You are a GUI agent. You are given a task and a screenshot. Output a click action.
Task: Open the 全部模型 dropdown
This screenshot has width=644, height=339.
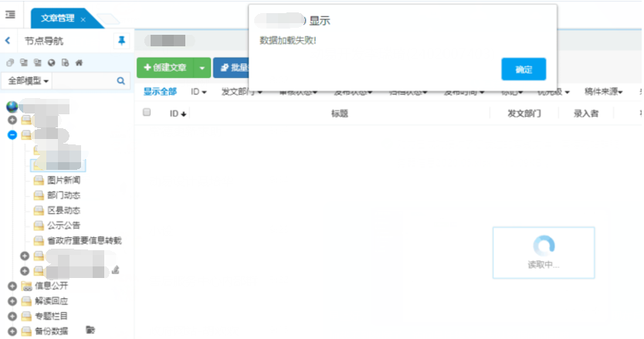[29, 80]
